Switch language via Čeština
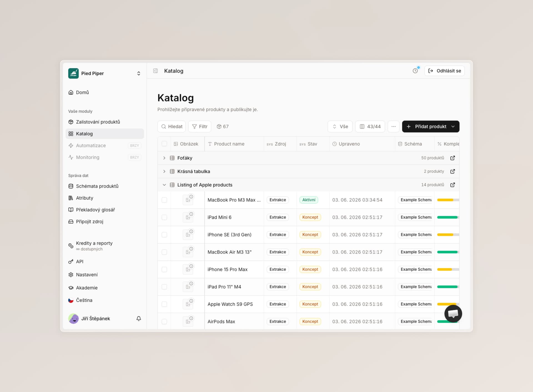Viewport: 533px width, 392px height. click(105, 300)
